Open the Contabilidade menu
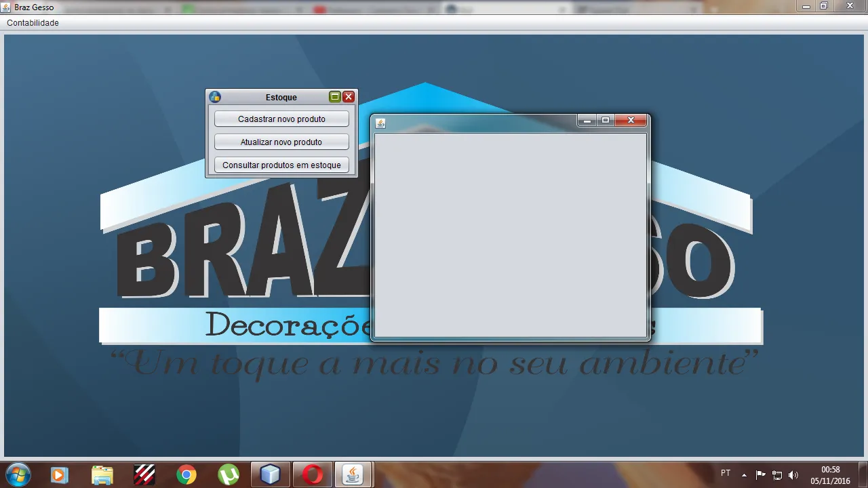This screenshot has height=488, width=868. [33, 22]
